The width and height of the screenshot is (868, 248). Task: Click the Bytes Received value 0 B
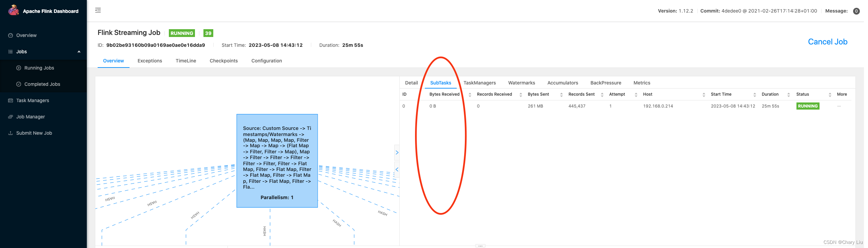pos(433,106)
